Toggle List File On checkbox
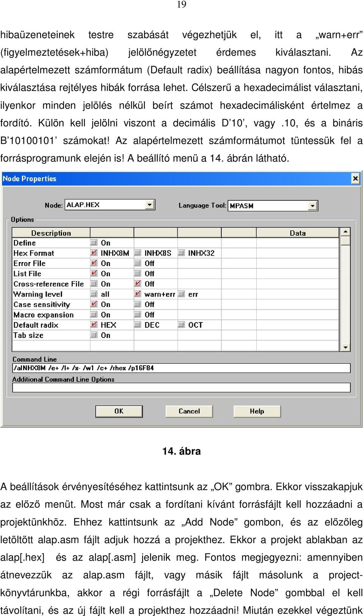Viewport: 364px width, 616px height. (94, 273)
